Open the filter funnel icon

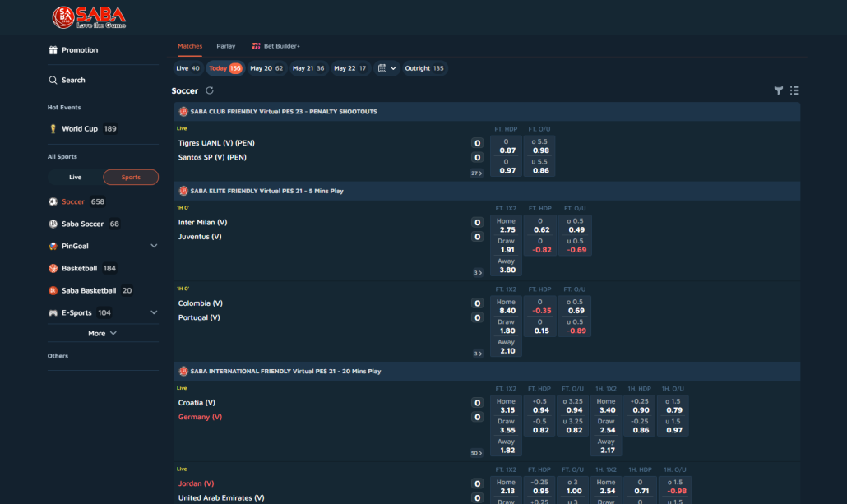pyautogui.click(x=779, y=90)
